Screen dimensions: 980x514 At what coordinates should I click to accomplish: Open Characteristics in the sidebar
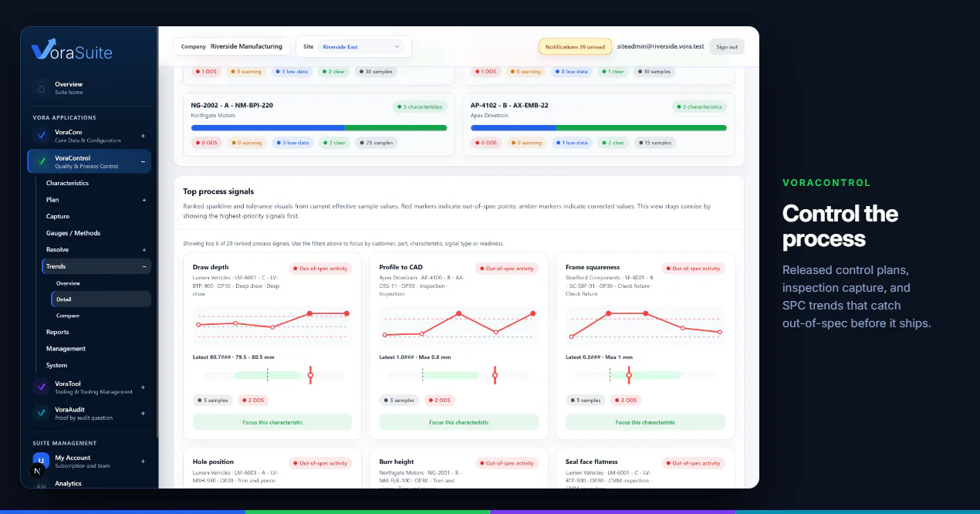(x=67, y=183)
